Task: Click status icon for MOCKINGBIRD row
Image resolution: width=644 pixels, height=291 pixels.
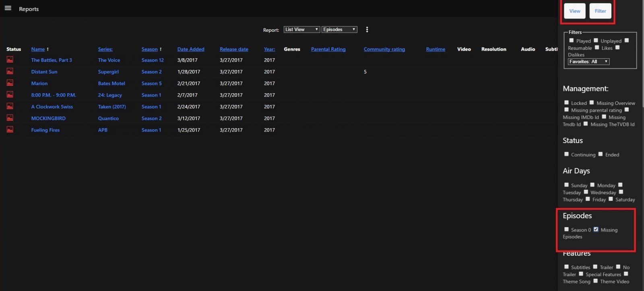Action: click(10, 118)
